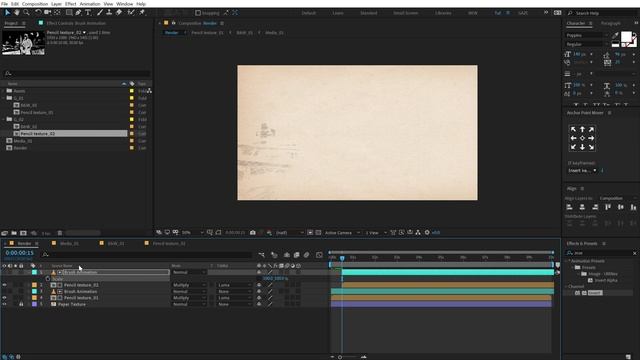Create a new composition icon in Project panel
640x360 pixels.
[23, 233]
